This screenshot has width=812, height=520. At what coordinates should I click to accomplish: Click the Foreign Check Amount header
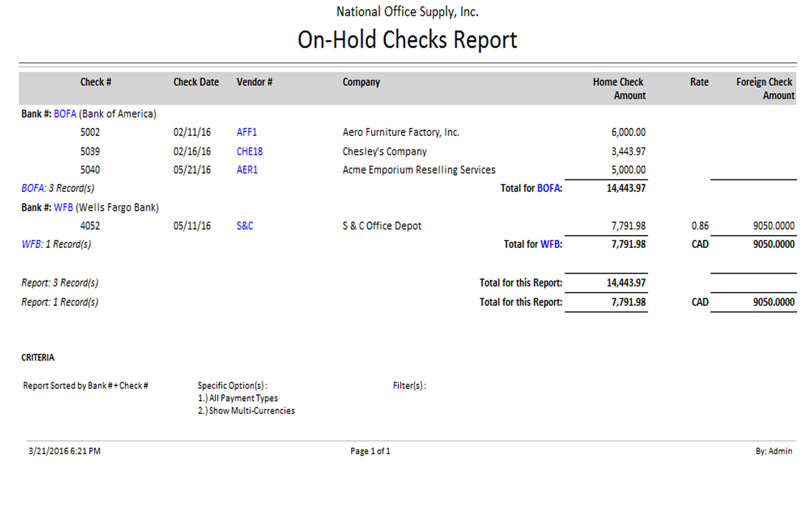click(x=765, y=88)
